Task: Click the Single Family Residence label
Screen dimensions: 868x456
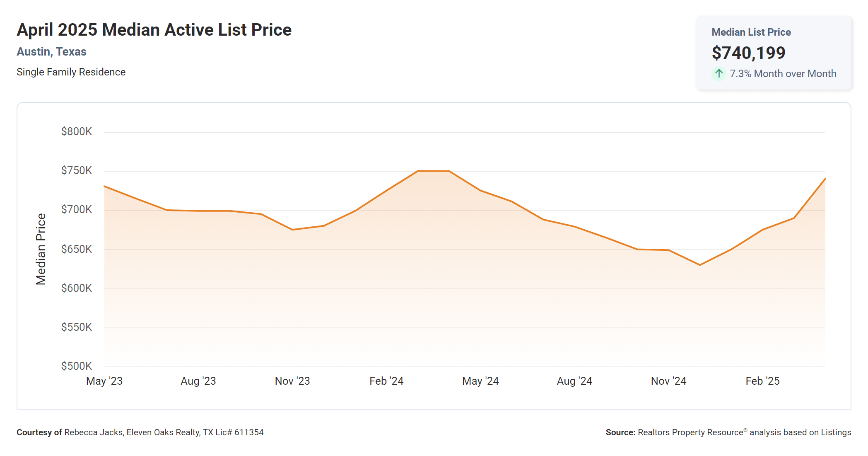Action: (71, 72)
